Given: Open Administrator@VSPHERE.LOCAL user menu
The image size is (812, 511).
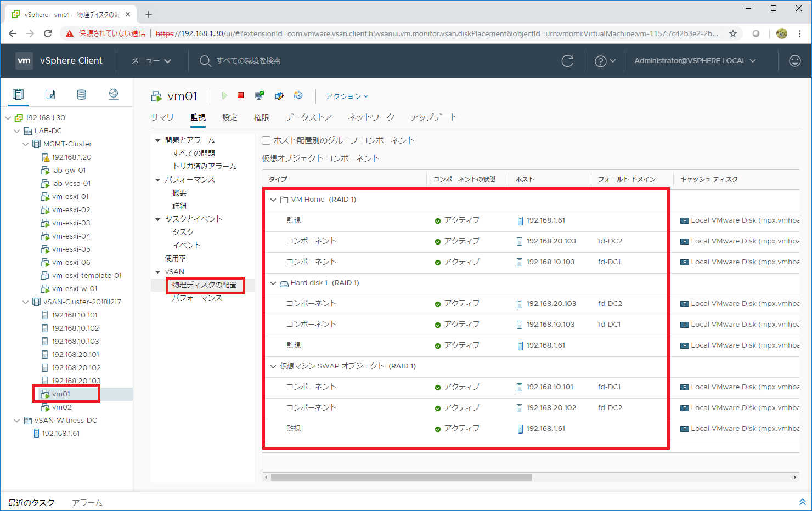Looking at the screenshot, I should pyautogui.click(x=695, y=61).
